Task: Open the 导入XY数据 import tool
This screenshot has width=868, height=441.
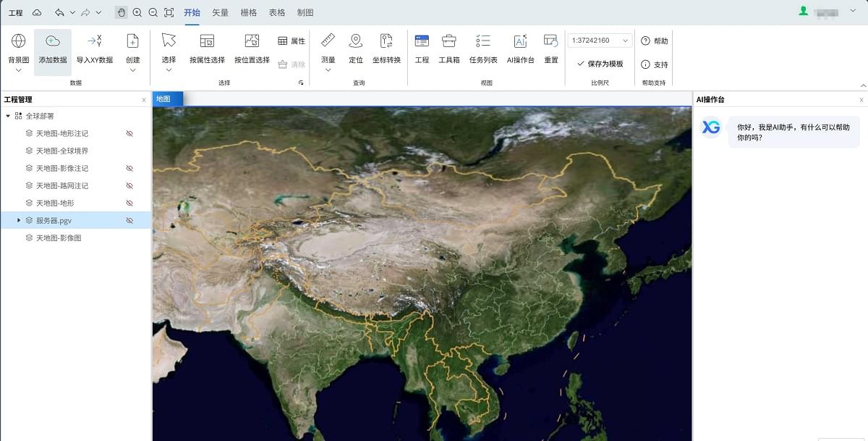Action: (x=94, y=42)
